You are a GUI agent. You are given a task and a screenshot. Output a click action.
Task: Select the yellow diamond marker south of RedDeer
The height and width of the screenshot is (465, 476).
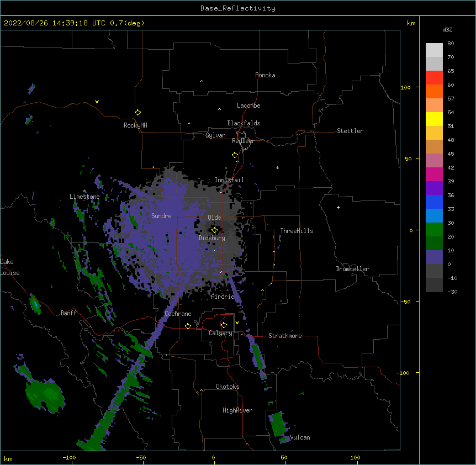point(235,155)
